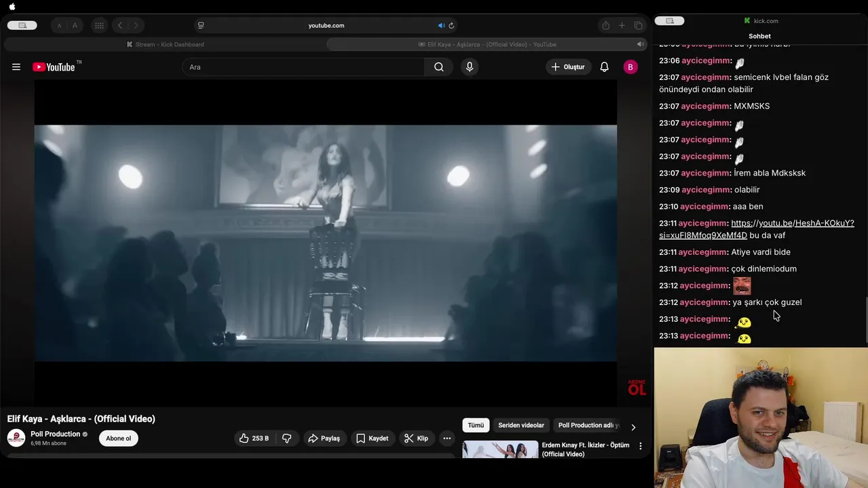Switch to Stream - Kick Dashboard tab

pos(165,45)
